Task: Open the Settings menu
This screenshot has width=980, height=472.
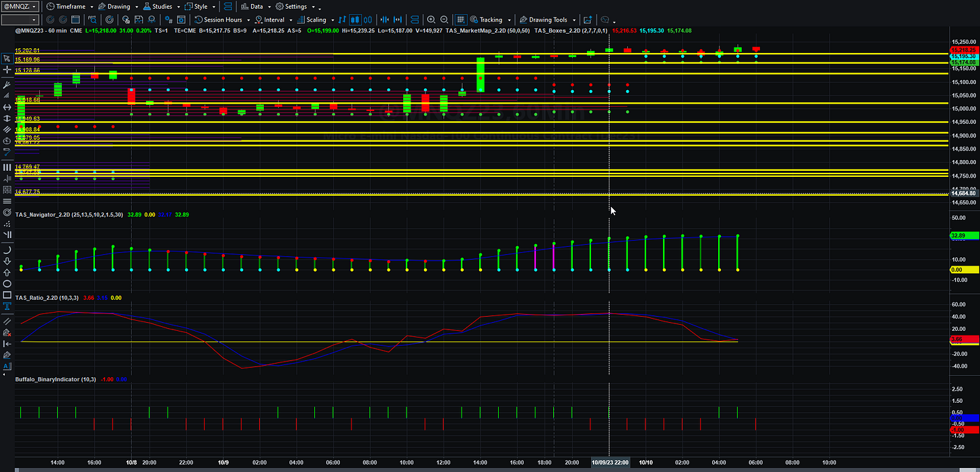Action: (x=296, y=6)
